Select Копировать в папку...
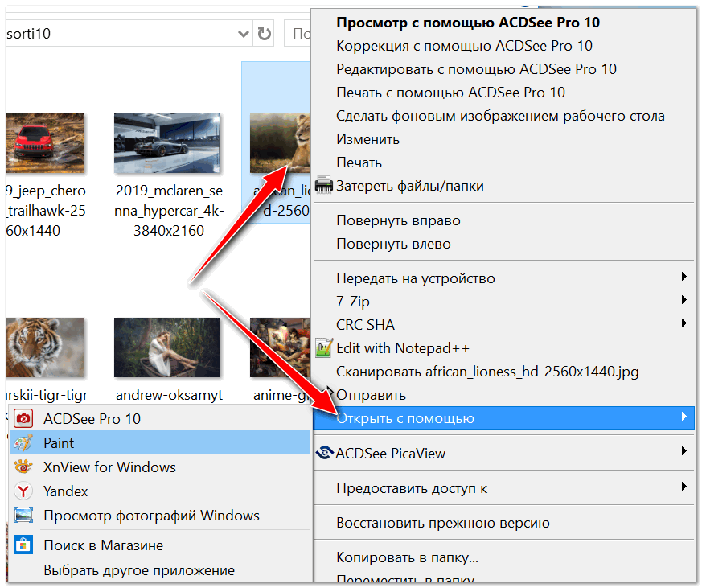The image size is (702, 588). 408,557
